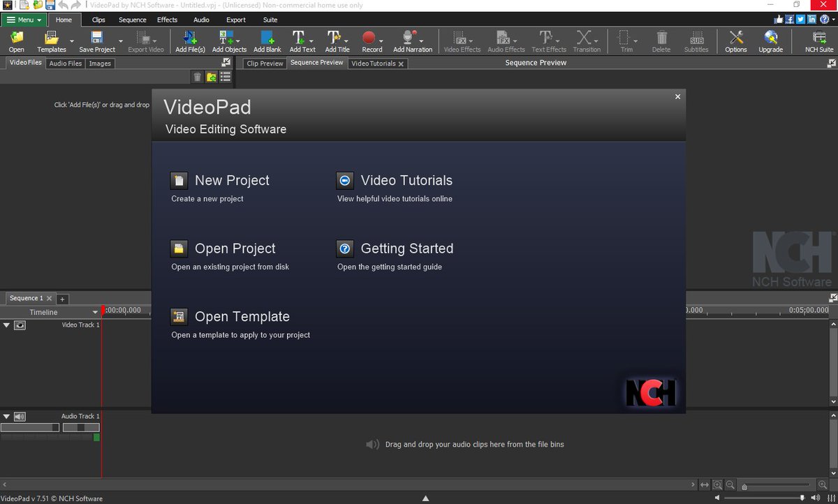Close the VideoPad welcome dialog

point(677,97)
